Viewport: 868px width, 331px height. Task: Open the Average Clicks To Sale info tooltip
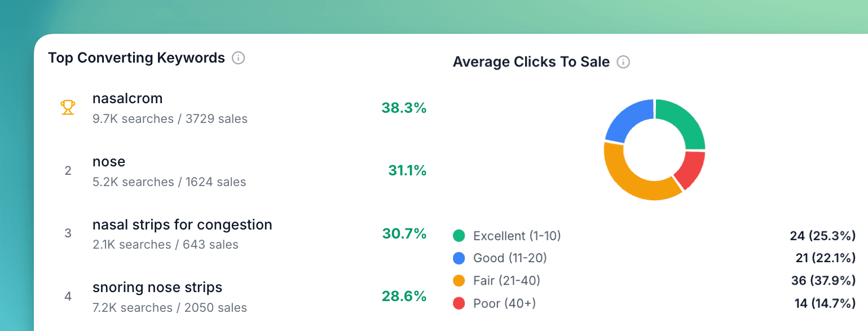624,63
